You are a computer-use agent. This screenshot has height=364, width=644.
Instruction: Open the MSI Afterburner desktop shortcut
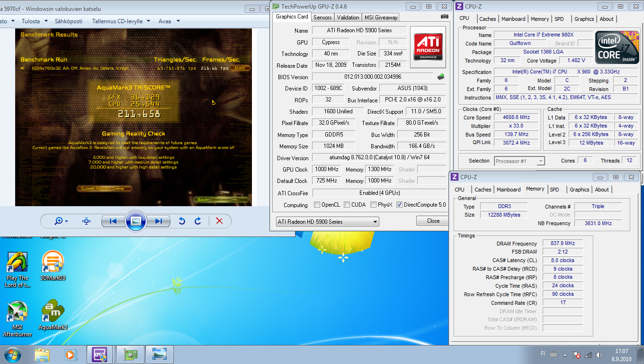click(17, 319)
